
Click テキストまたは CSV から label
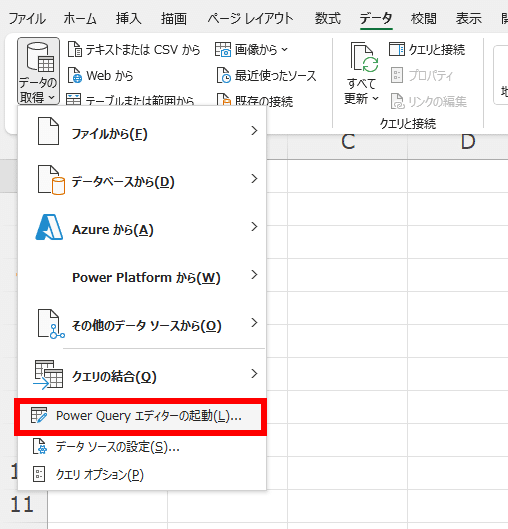(x=143, y=50)
